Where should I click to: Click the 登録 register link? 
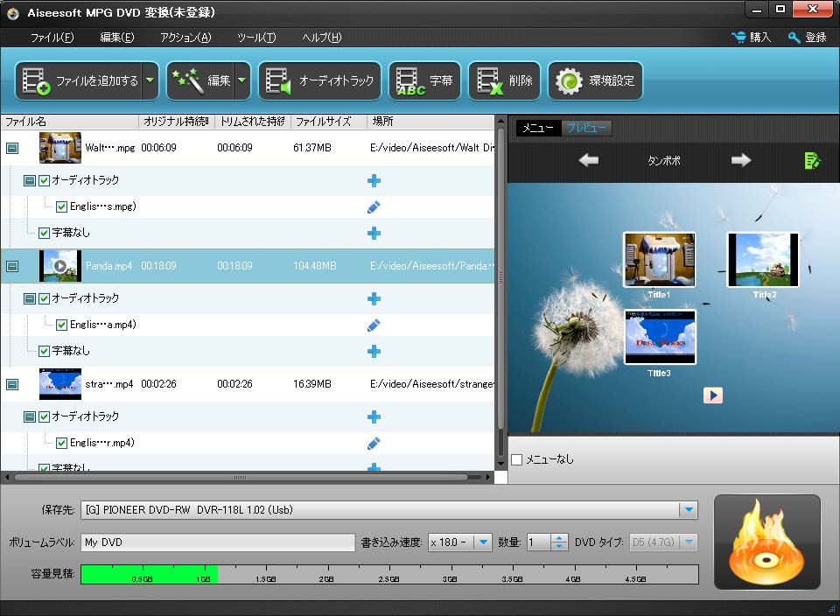(x=807, y=38)
